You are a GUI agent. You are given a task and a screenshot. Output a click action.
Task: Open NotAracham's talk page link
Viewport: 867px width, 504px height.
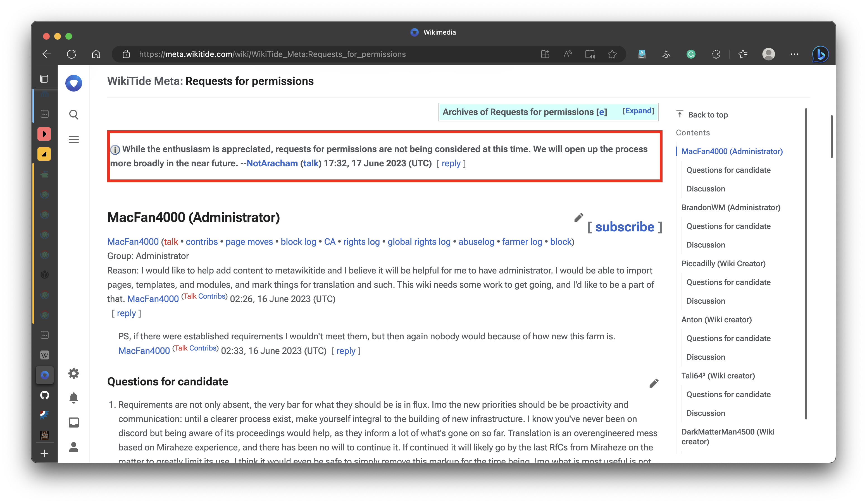click(310, 163)
